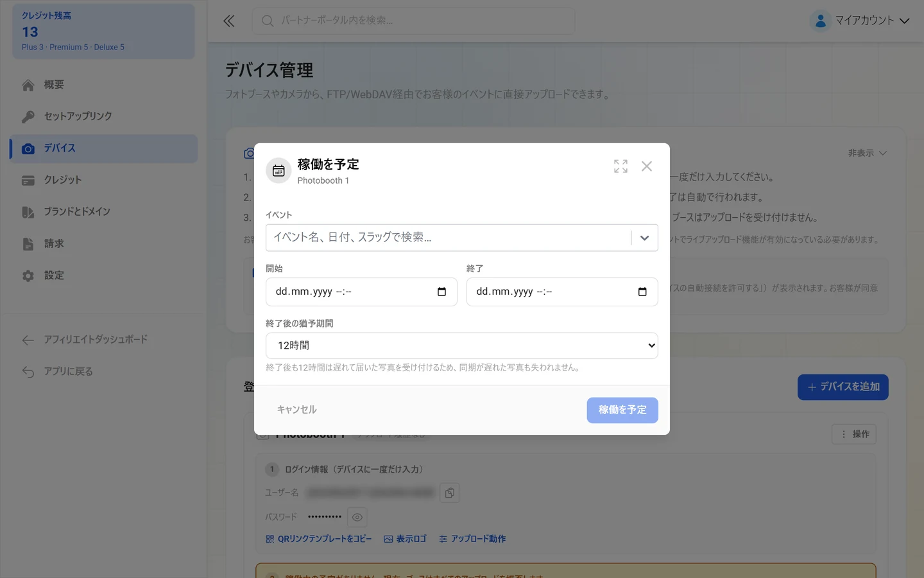Click the calendar icon in dialog header
Image resolution: width=924 pixels, height=578 pixels.
point(278,171)
